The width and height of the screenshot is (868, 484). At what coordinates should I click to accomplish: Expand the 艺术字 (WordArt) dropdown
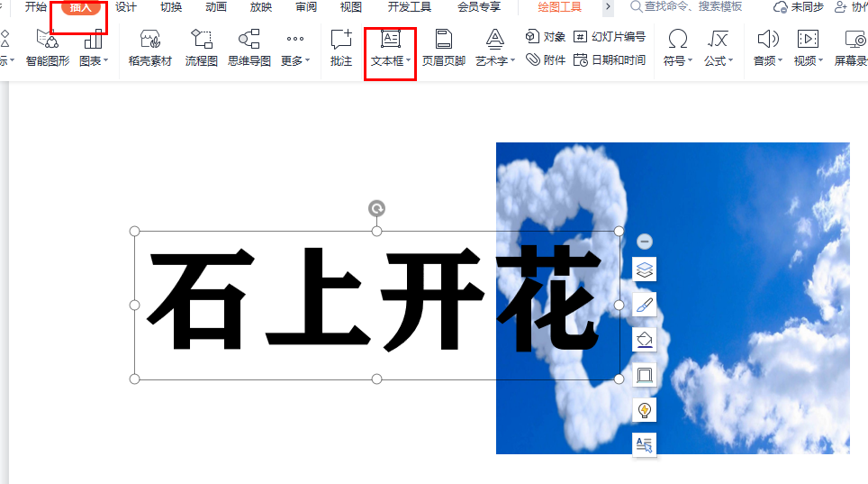coord(513,61)
